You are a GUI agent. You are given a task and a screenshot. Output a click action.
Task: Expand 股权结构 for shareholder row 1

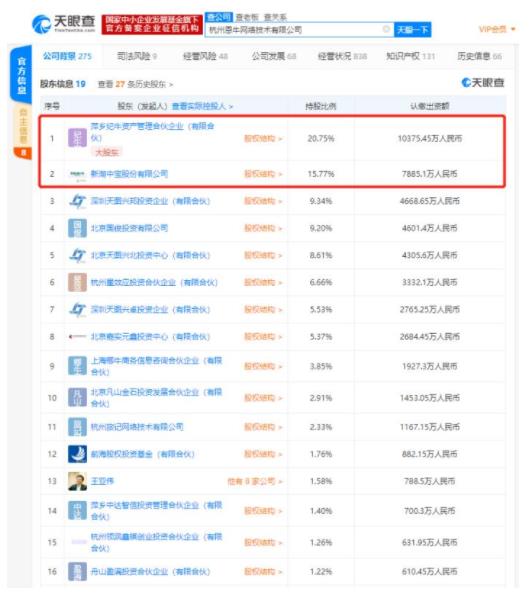click(x=263, y=138)
